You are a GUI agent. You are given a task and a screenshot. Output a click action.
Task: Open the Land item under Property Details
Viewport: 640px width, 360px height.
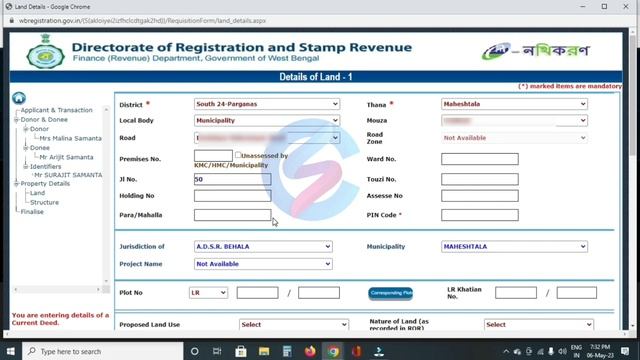pyautogui.click(x=37, y=193)
